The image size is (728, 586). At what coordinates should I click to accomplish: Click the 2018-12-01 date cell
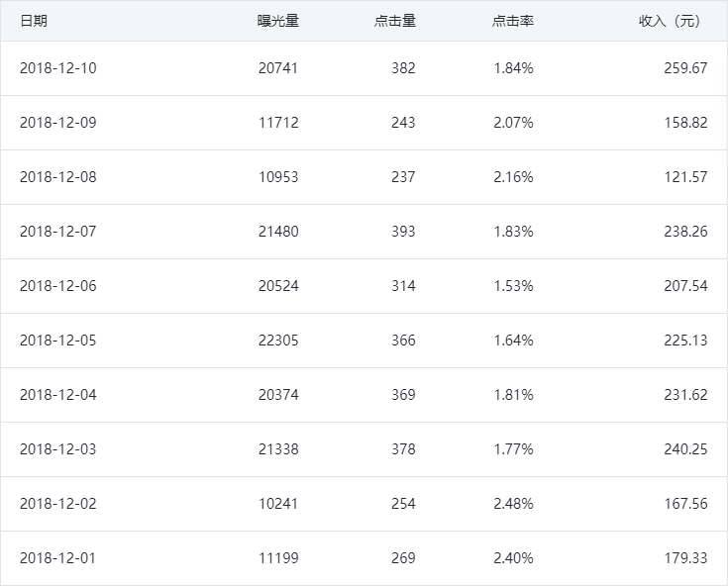tap(57, 558)
